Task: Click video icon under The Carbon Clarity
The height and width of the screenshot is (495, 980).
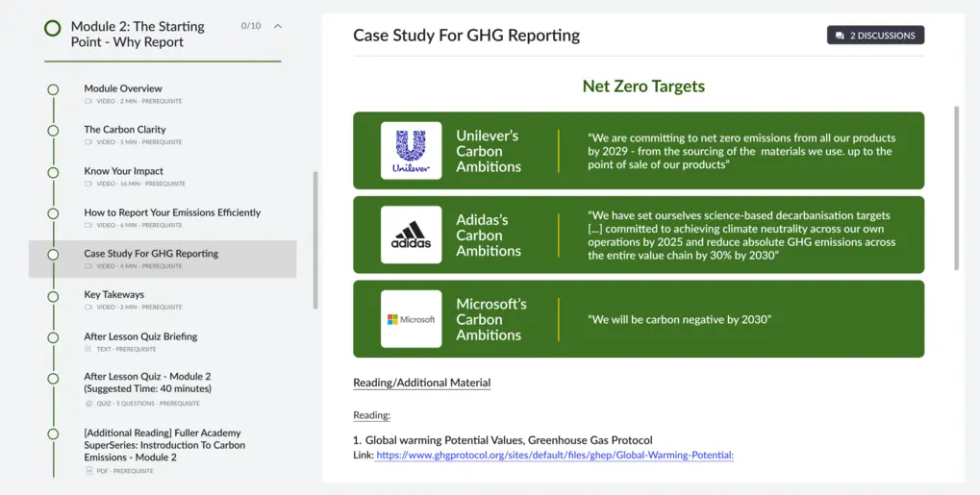Action: click(x=88, y=142)
